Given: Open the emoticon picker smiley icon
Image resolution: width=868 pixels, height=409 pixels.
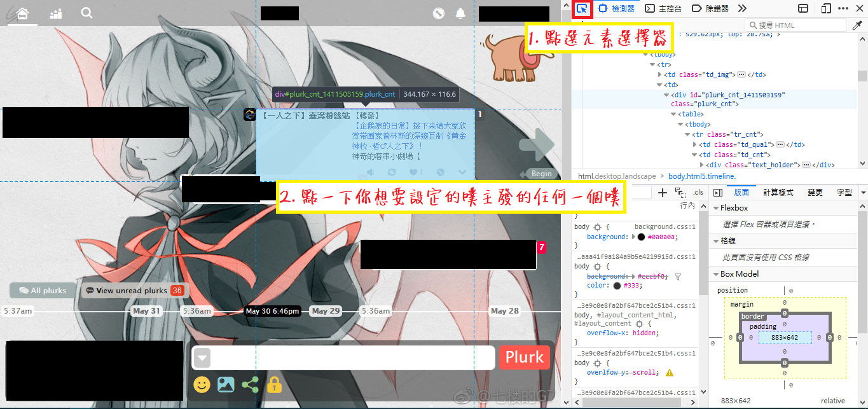Looking at the screenshot, I should tap(202, 384).
